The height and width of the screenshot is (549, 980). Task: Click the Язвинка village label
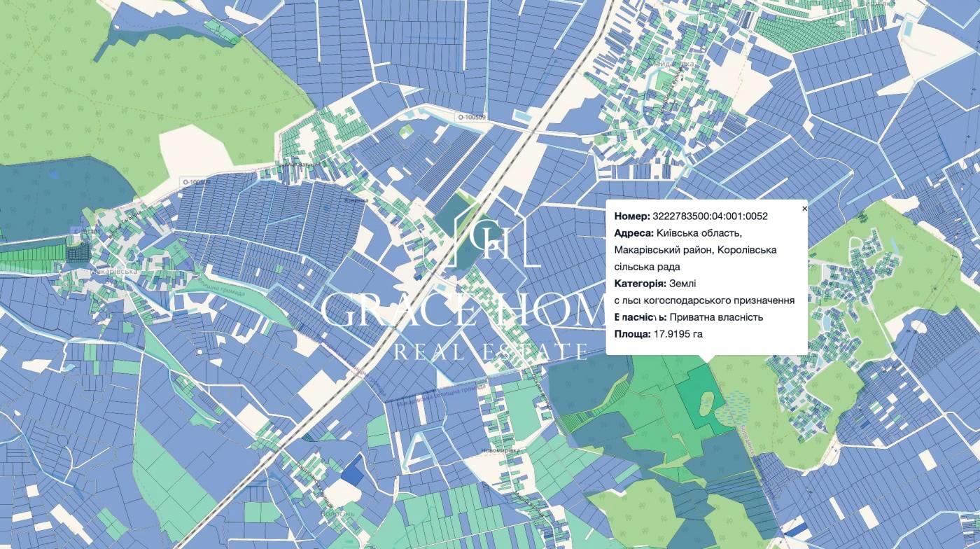(x=355, y=200)
